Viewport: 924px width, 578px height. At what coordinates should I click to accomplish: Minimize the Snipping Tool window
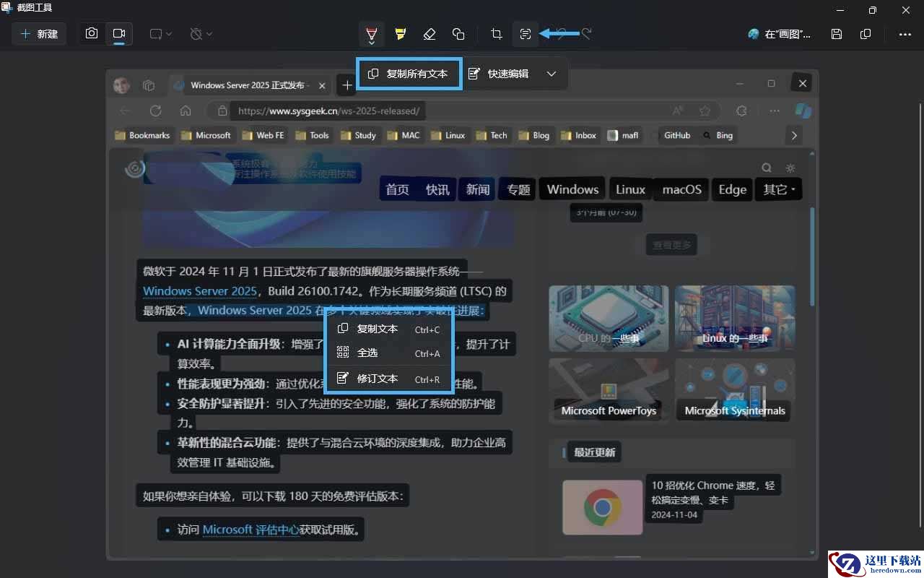click(x=840, y=10)
